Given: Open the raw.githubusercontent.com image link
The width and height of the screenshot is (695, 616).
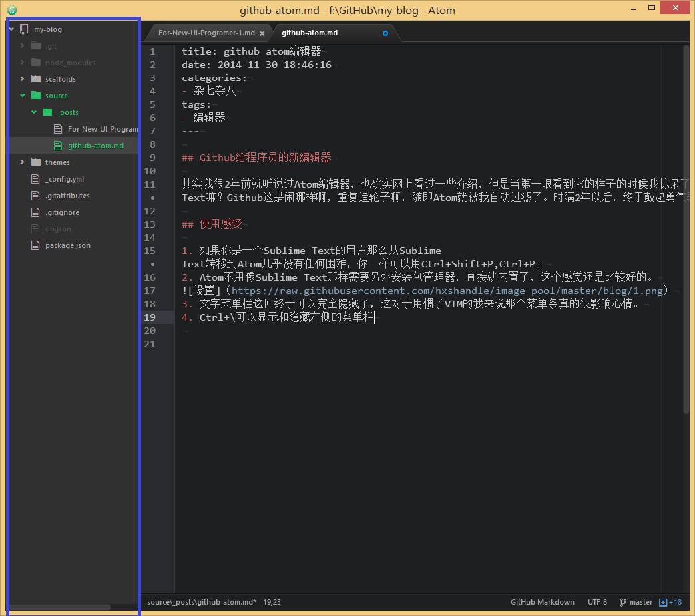Looking at the screenshot, I should [447, 291].
